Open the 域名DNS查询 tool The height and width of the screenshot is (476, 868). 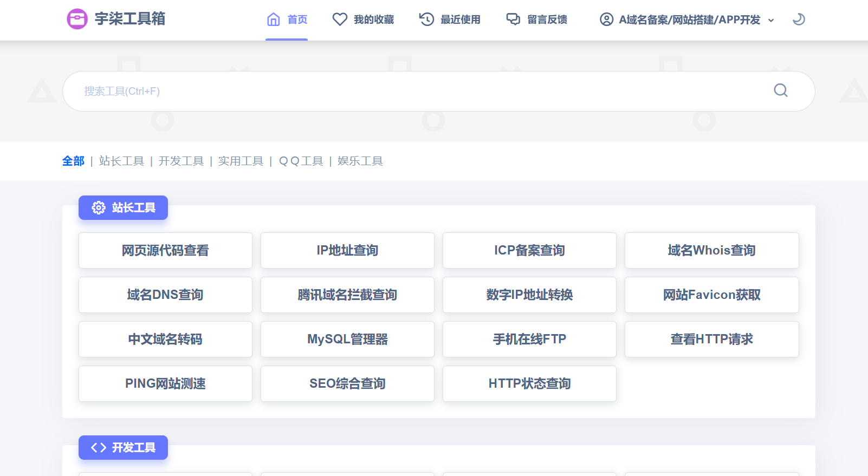pos(165,295)
